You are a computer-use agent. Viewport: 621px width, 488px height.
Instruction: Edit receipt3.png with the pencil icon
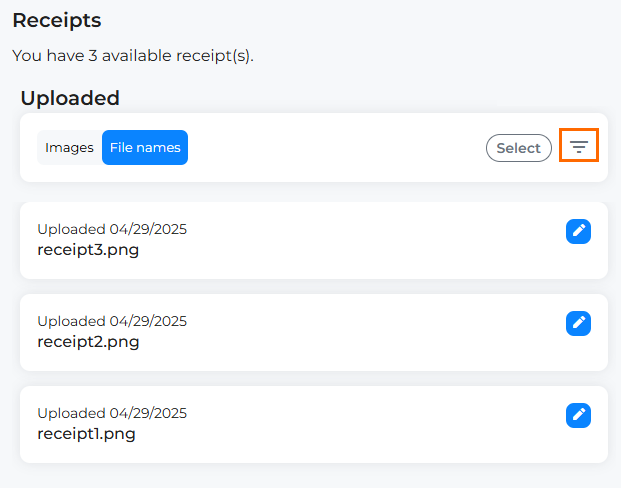[x=578, y=231]
